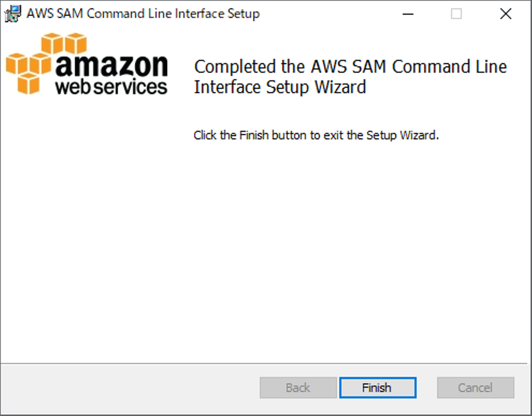
Task: Click the window title "AWS SAM Command Line Interface Setup"
Action: point(143,14)
